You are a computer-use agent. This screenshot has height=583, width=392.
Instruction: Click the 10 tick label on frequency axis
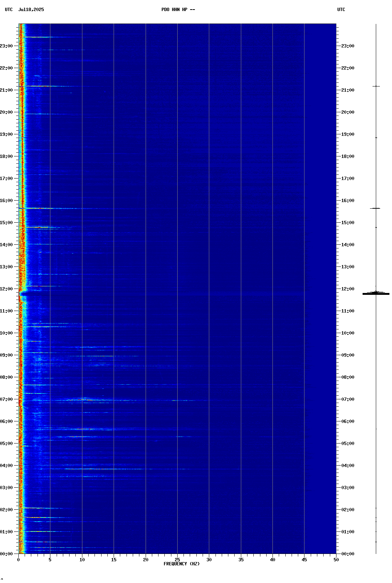(82, 560)
